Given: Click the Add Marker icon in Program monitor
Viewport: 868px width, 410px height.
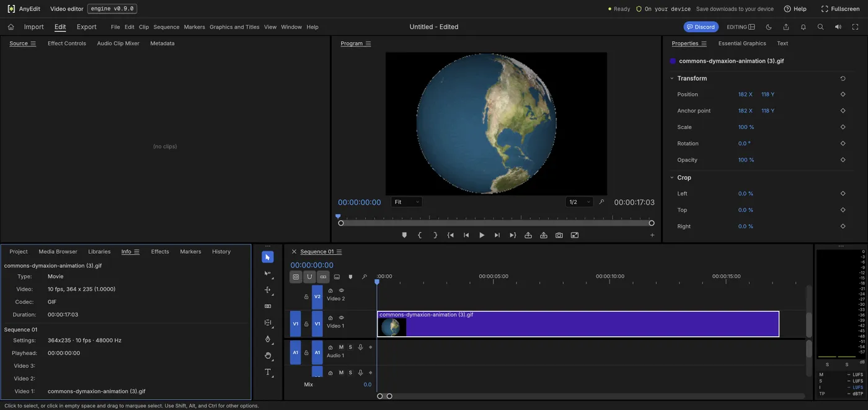Looking at the screenshot, I should coord(404,235).
